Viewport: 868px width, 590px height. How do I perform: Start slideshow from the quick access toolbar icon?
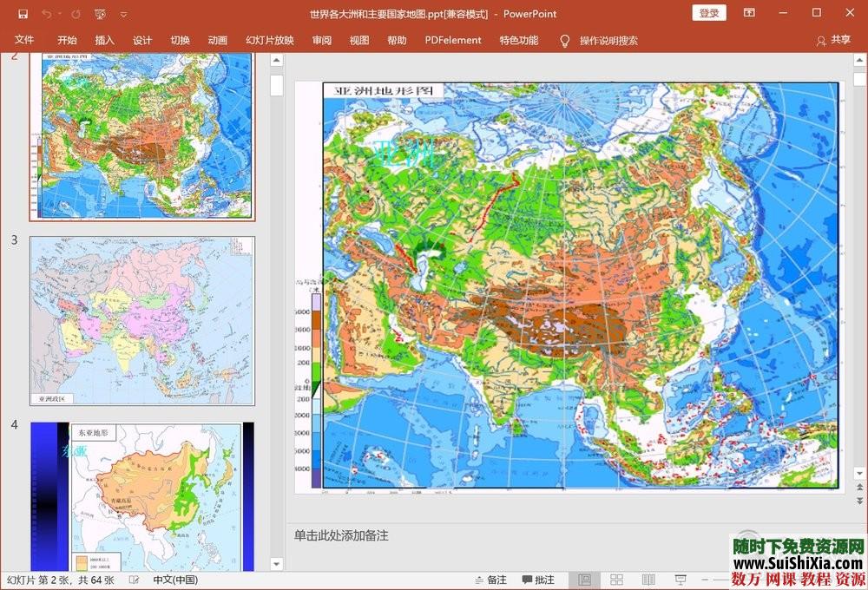pyautogui.click(x=100, y=14)
